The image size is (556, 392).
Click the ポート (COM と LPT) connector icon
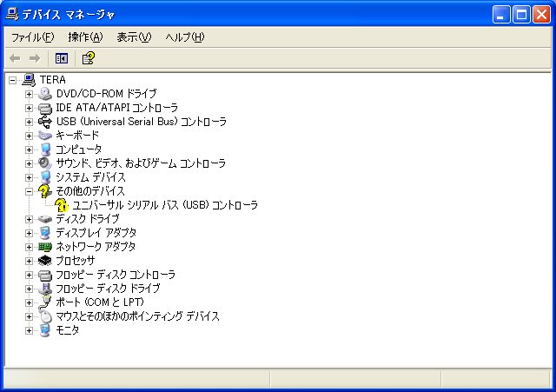[x=45, y=302]
